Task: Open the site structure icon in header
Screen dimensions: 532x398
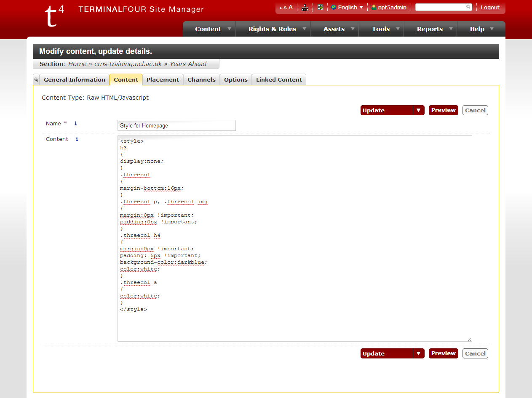Action: tap(305, 8)
